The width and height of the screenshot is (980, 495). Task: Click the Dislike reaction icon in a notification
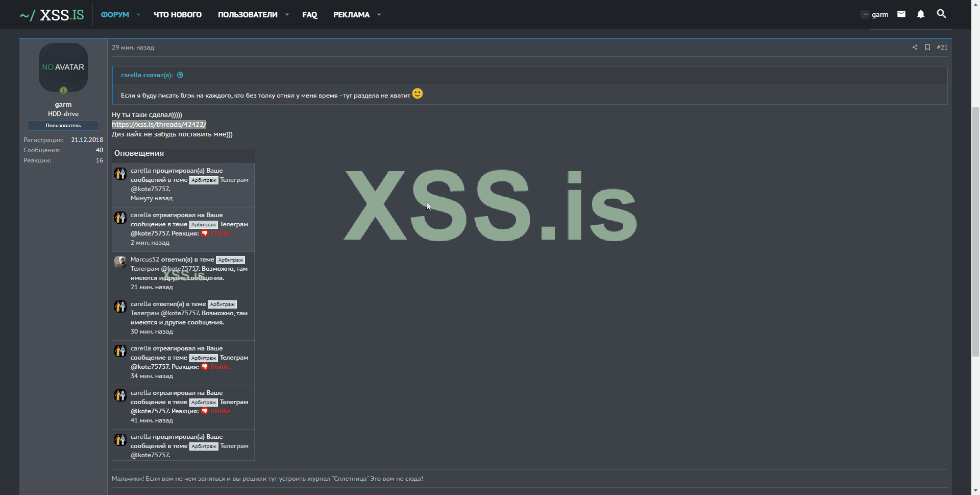click(205, 233)
